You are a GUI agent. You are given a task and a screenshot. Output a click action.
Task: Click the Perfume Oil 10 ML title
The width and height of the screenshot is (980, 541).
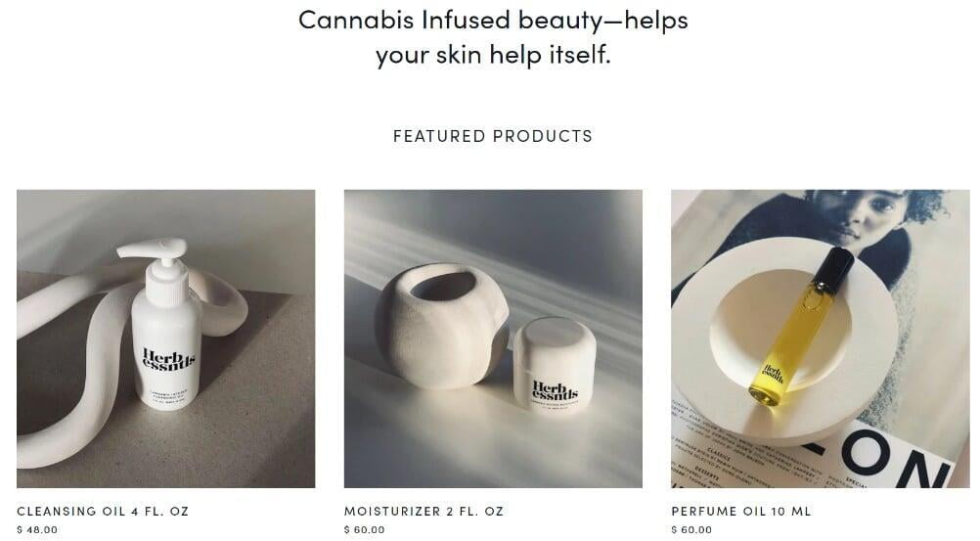(x=741, y=511)
